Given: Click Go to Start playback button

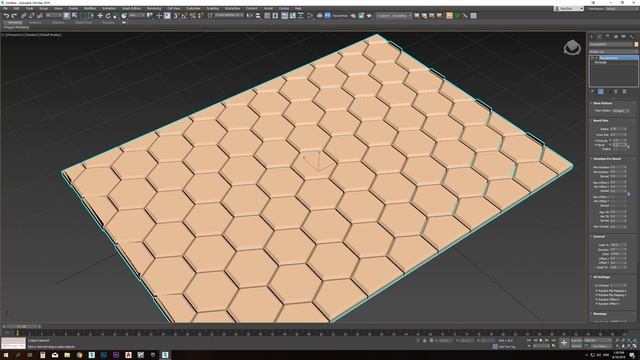Looking at the screenshot, I should 529,340.
